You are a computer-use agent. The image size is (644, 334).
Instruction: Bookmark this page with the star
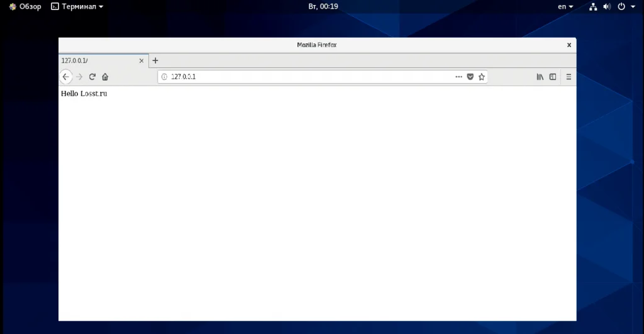482,77
